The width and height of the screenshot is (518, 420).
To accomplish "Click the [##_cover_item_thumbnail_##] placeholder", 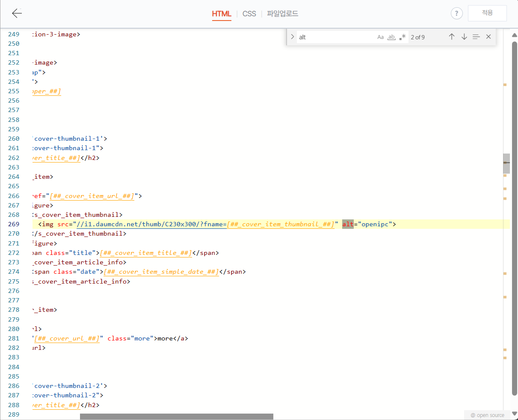I will 281,224.
